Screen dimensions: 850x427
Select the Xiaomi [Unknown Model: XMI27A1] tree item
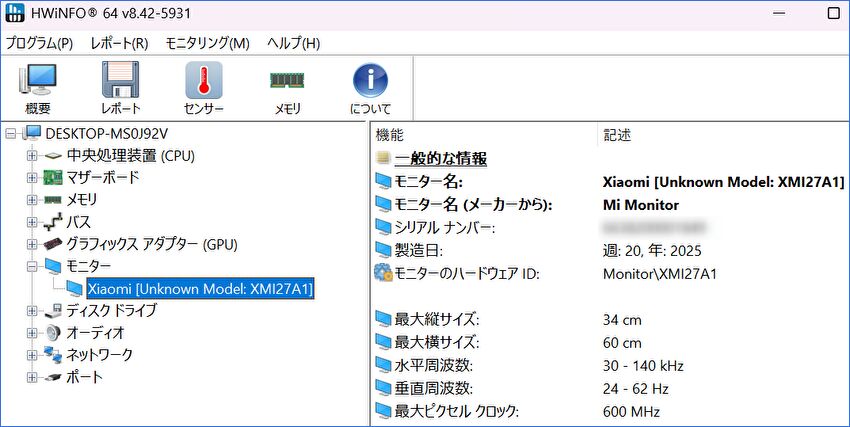[x=200, y=289]
